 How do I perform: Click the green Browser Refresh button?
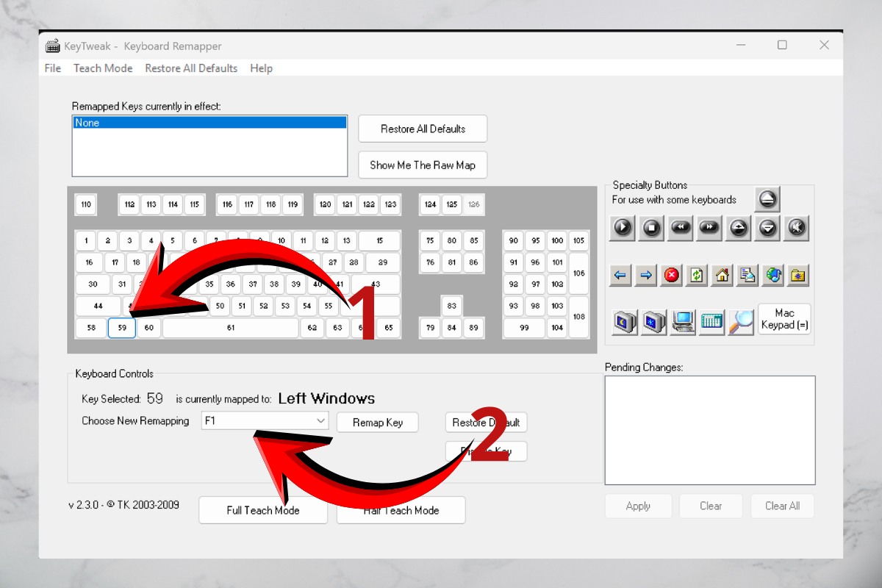697,276
